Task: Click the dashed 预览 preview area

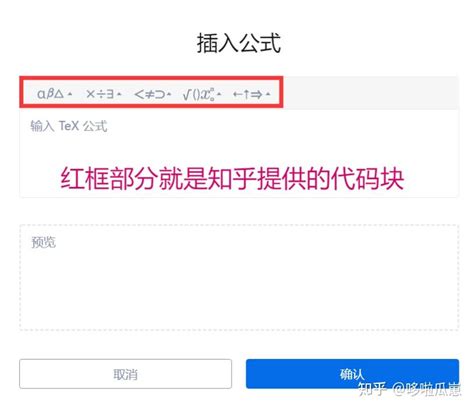Action: (x=239, y=278)
